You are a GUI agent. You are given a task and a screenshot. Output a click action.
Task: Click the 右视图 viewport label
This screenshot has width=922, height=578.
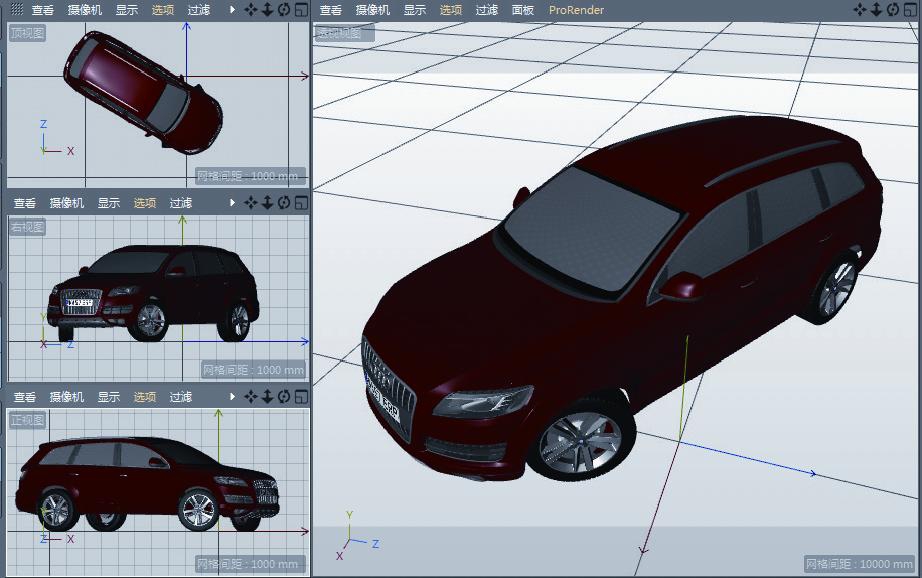pyautogui.click(x=27, y=227)
